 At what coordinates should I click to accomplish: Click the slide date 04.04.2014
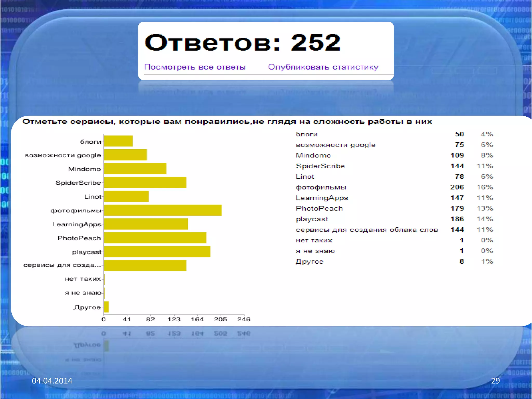click(x=52, y=381)
